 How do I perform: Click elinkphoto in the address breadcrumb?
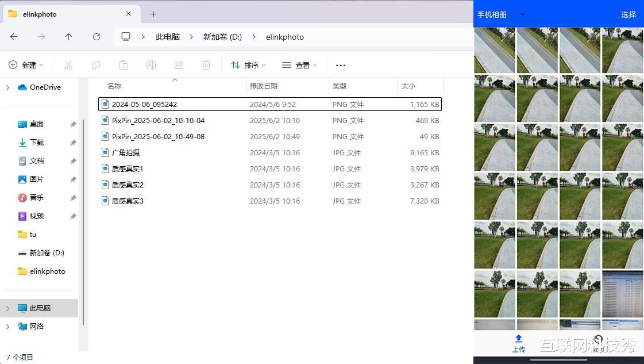click(x=285, y=37)
